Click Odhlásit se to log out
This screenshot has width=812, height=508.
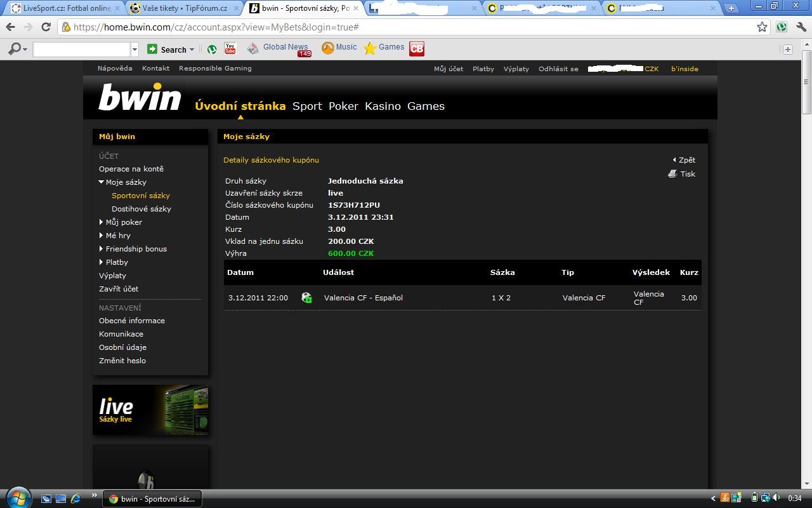point(558,69)
